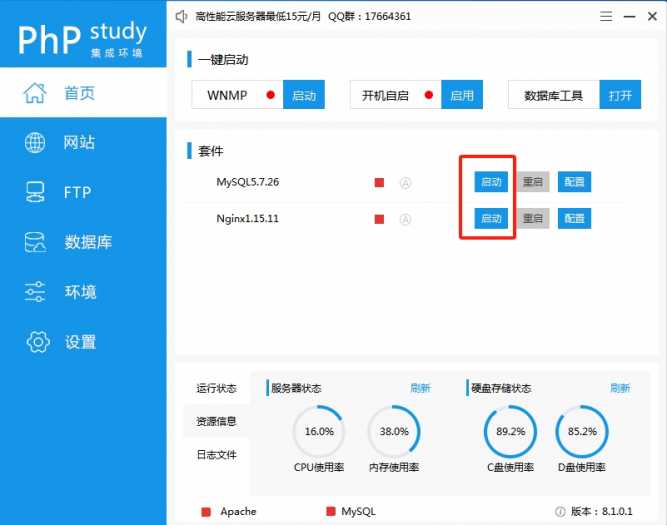Screen dimensions: 667x525
Task: Minimize the phpStudy window
Action: [629, 17]
